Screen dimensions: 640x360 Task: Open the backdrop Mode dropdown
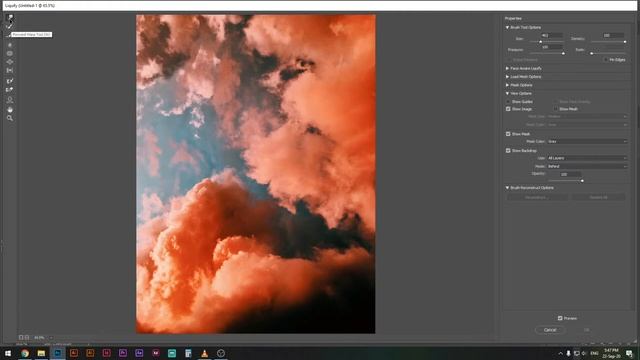587,166
